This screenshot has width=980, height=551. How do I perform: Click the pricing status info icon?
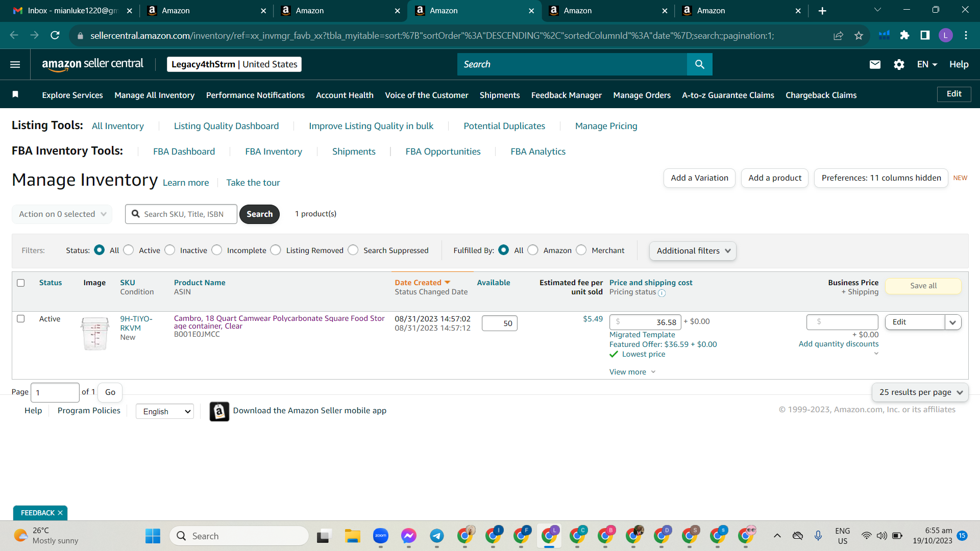(661, 293)
